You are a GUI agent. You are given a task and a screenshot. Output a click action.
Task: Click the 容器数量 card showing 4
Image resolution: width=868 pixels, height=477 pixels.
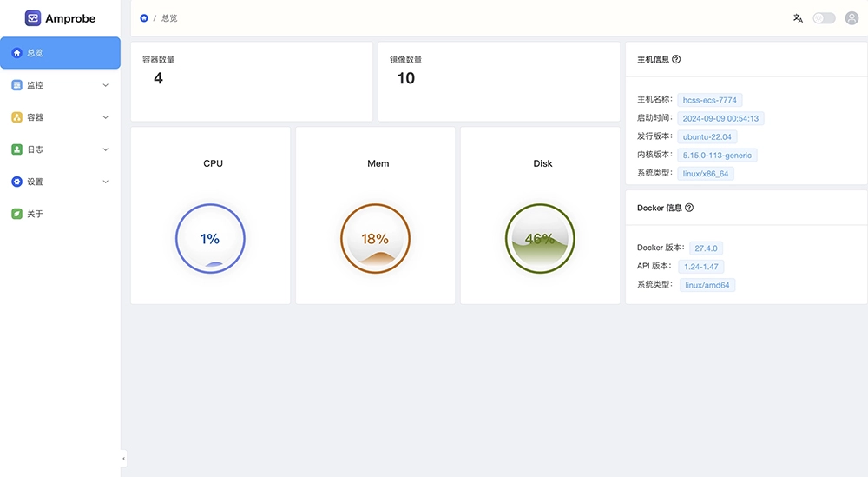pyautogui.click(x=251, y=82)
